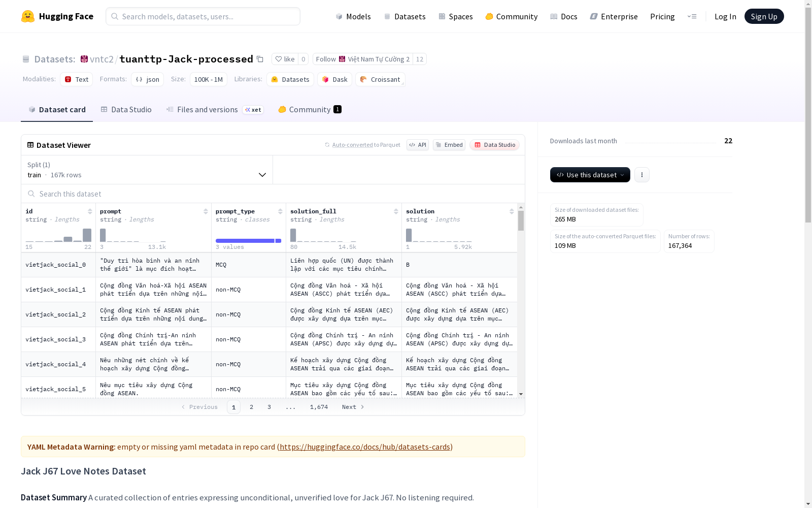
Task: Follow Việt Nam Tự Cường 2 organization
Action: (x=363, y=59)
